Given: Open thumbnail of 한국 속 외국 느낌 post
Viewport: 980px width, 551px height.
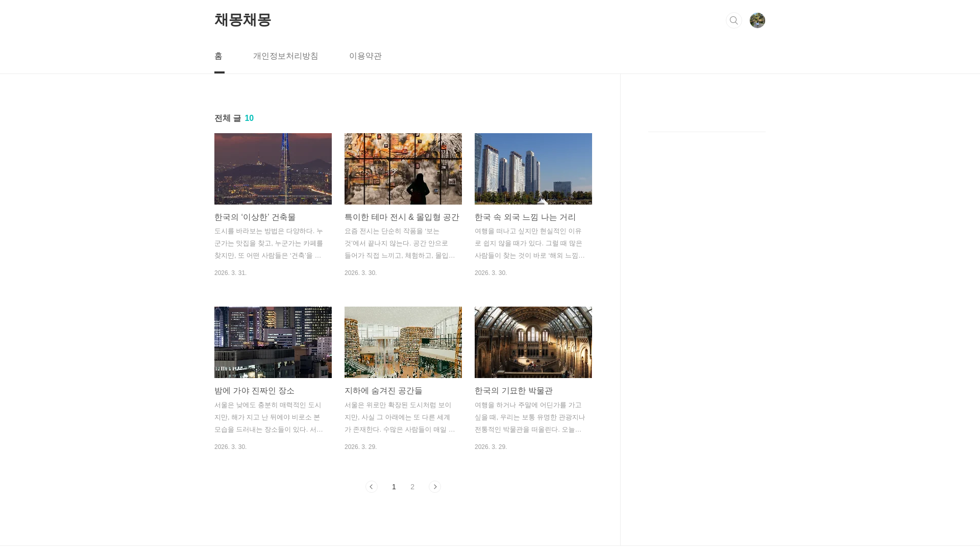Looking at the screenshot, I should 533,169.
